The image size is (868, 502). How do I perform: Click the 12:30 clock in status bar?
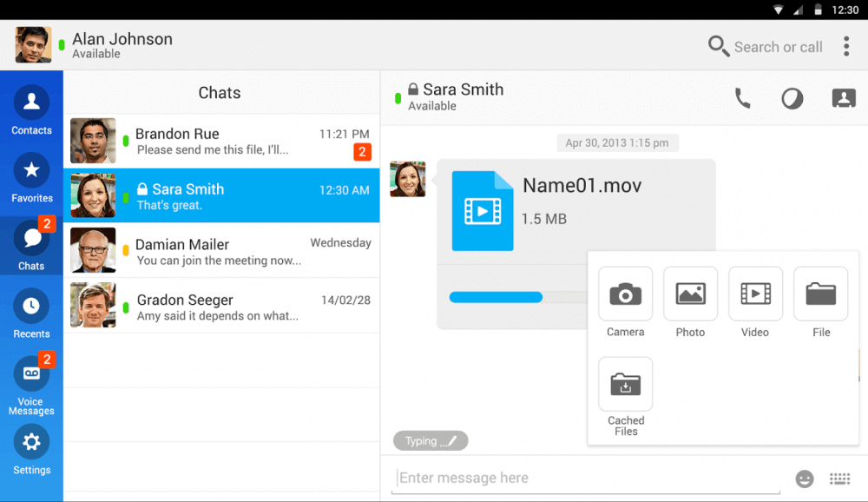click(845, 10)
